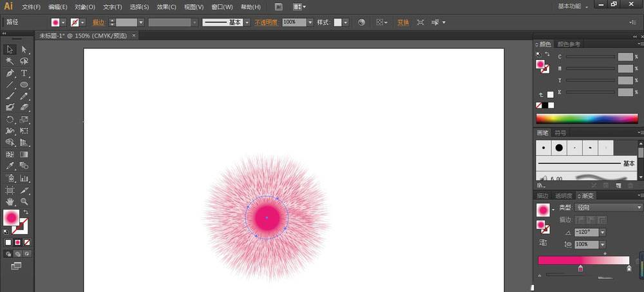Click the 变换 link in control bar

pyautogui.click(x=402, y=22)
